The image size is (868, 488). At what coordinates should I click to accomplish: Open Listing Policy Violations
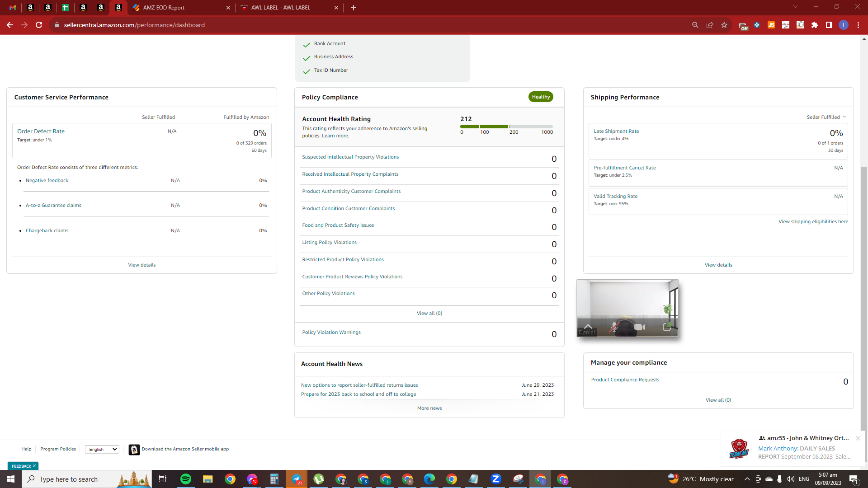click(329, 242)
